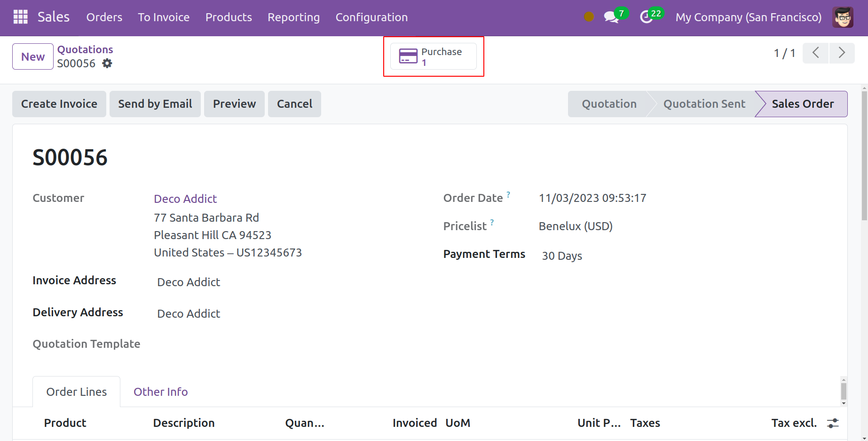Click the user avatar profile picture
Viewport: 868px width, 441px height.
pyautogui.click(x=842, y=17)
